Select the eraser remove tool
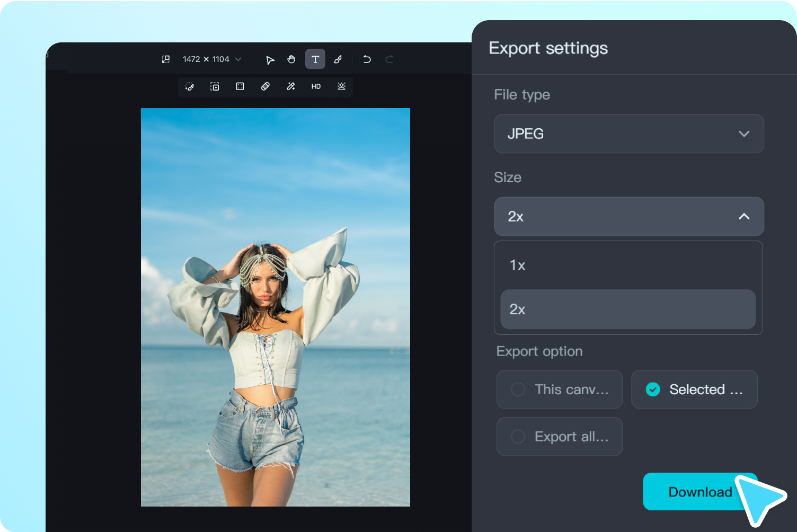 [x=265, y=86]
